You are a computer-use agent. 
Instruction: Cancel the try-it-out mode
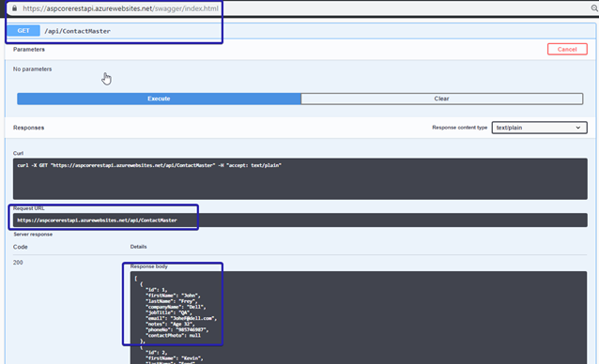click(567, 49)
